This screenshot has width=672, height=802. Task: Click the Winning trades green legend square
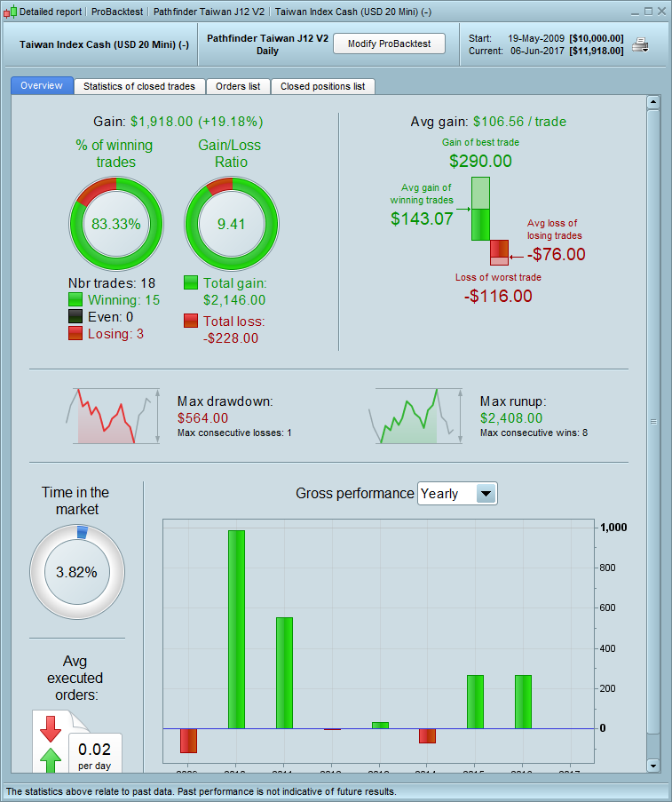75,299
